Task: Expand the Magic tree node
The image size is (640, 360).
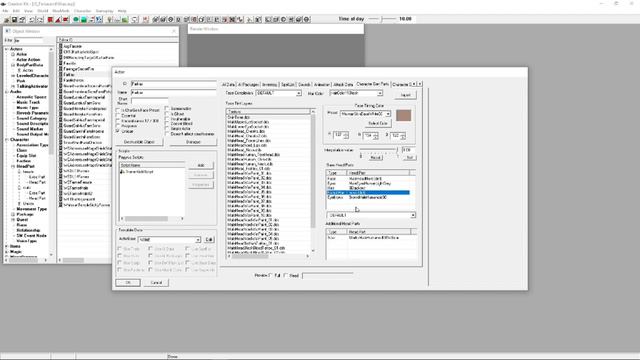Action: click(7, 252)
